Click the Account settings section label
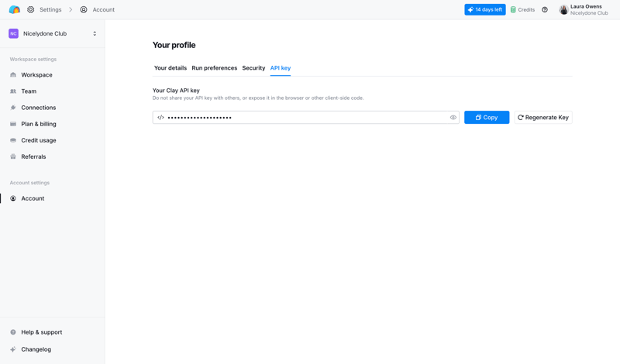 [29, 183]
